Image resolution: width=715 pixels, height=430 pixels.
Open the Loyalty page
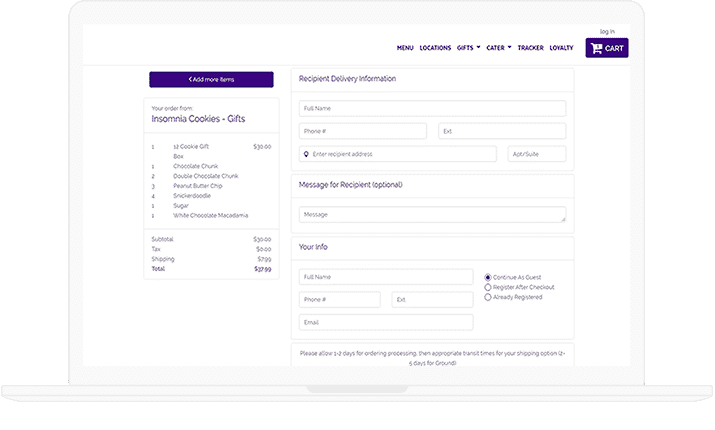(x=561, y=48)
